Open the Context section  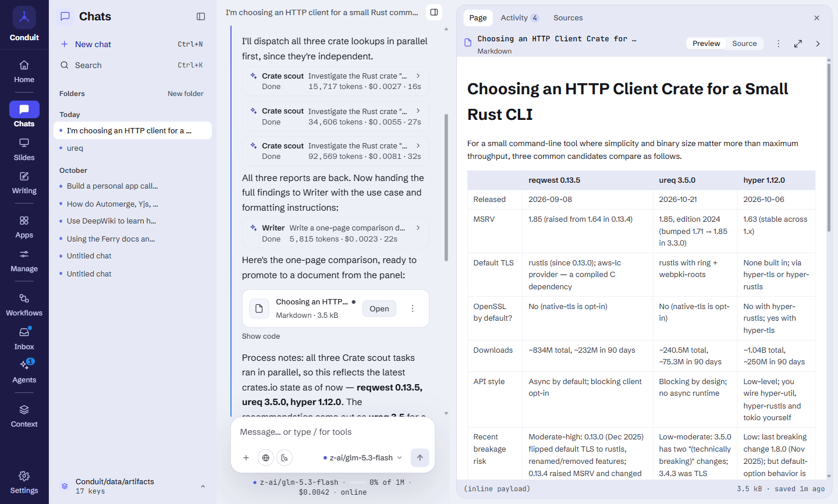(24, 417)
